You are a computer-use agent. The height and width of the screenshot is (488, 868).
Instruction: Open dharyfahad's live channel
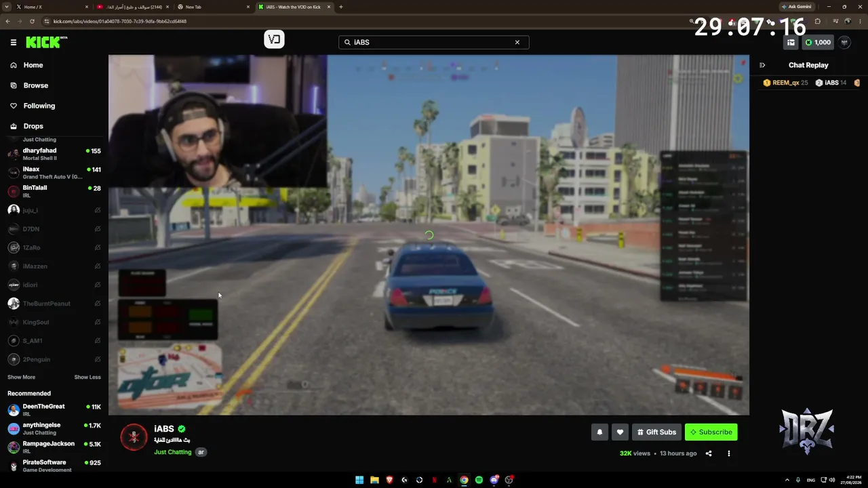point(53,154)
